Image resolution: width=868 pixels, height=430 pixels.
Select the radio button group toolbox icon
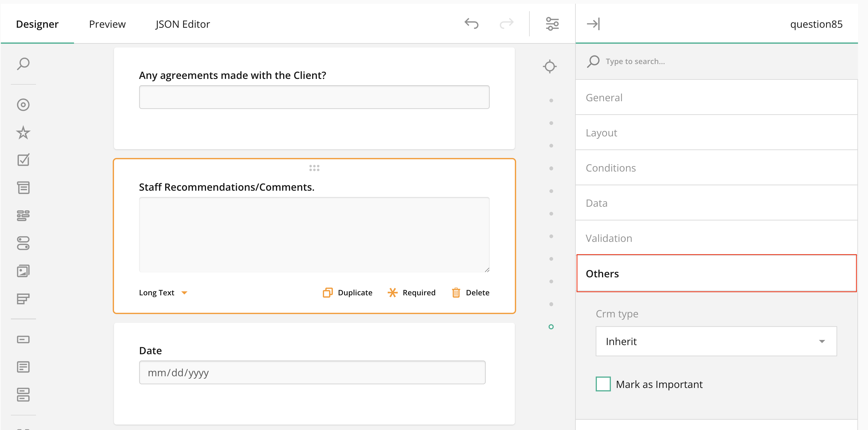pos(23,105)
